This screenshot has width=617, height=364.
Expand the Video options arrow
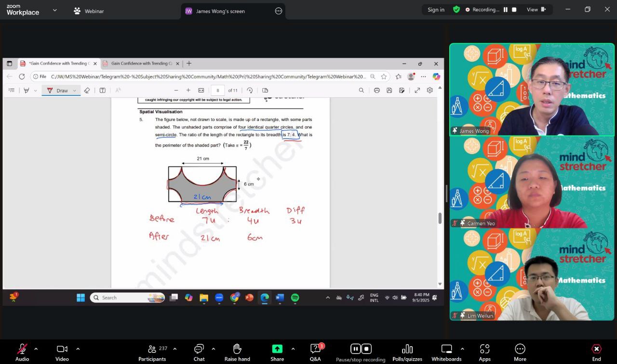tap(78, 349)
